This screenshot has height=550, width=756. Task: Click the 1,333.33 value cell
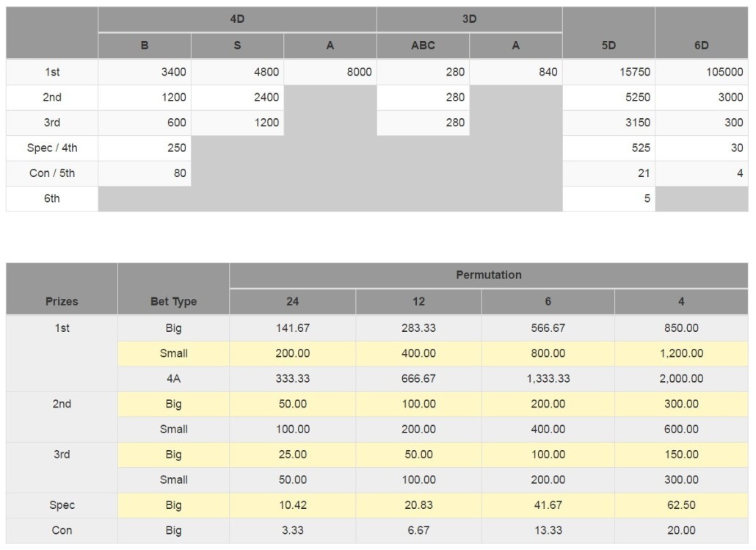[x=548, y=379]
